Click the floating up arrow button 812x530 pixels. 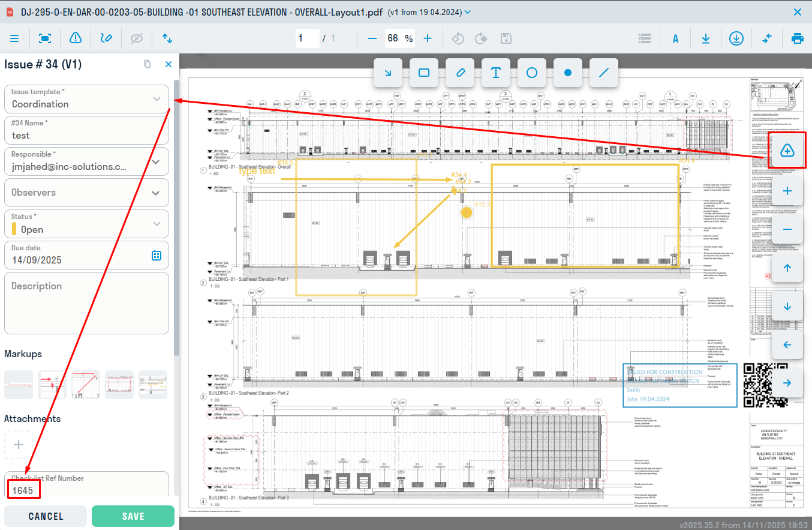coord(788,268)
